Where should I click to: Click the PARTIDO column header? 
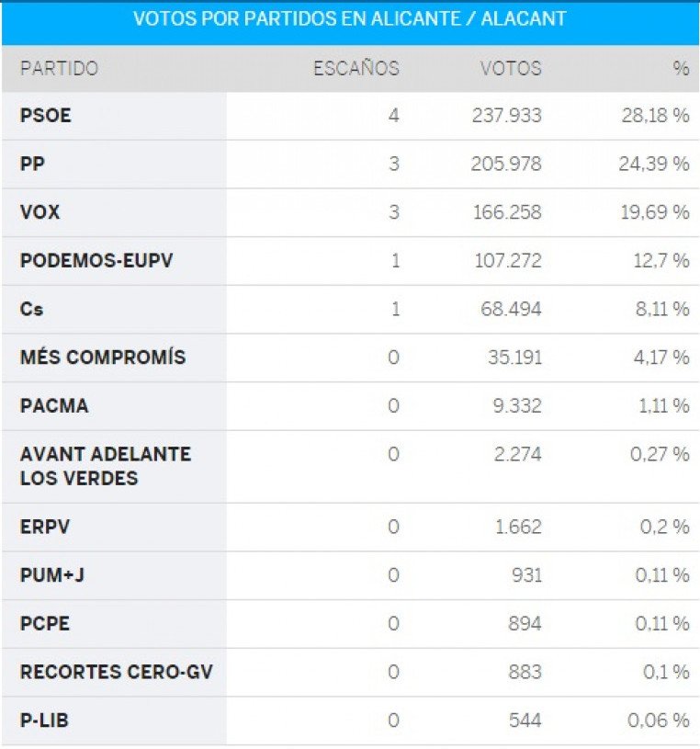tap(59, 69)
